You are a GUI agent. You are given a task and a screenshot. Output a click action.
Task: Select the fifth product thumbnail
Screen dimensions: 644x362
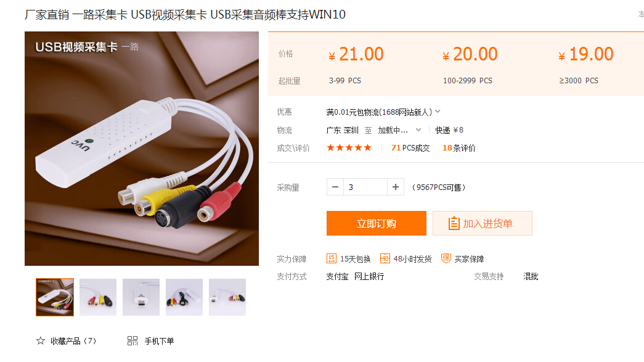tap(227, 297)
